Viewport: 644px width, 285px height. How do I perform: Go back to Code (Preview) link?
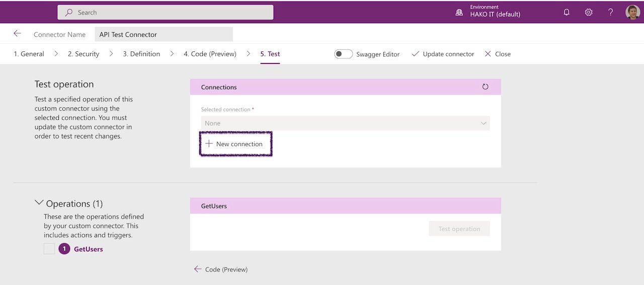(x=221, y=269)
